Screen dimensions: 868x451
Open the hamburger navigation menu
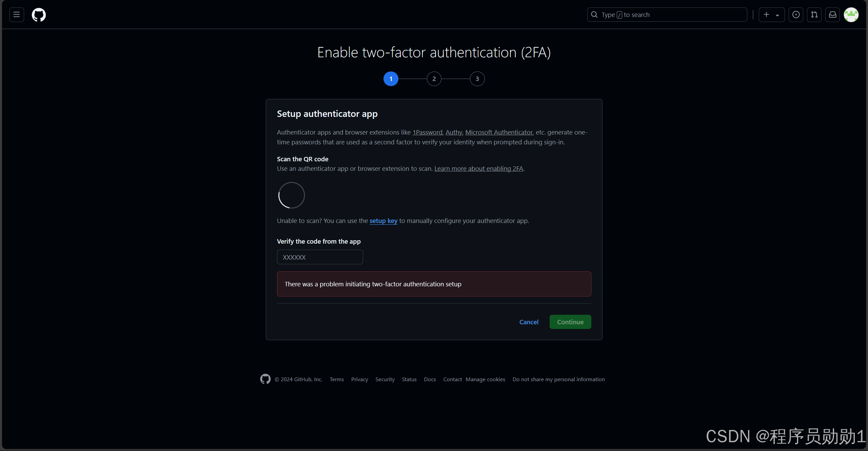pos(16,15)
